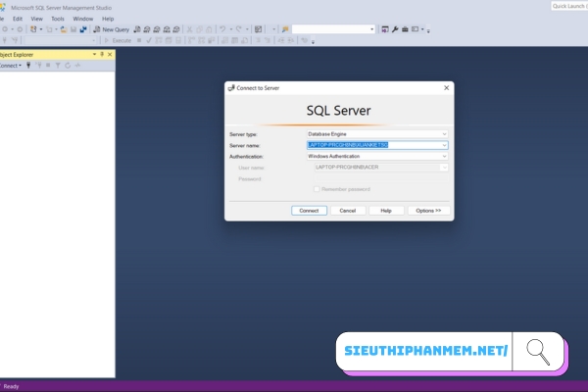The image size is (588, 392).
Task: Click the Parse checkmark icon beside Execute
Action: (x=149, y=40)
